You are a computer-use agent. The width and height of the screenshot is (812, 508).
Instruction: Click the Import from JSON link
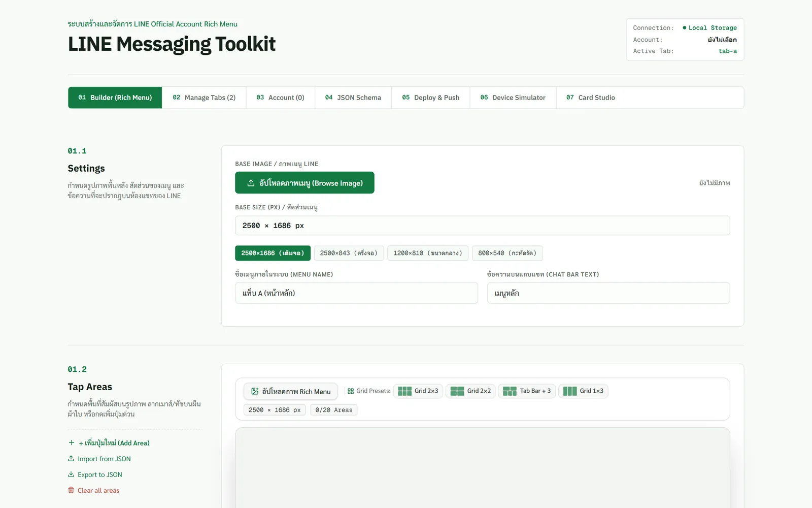pos(104,459)
